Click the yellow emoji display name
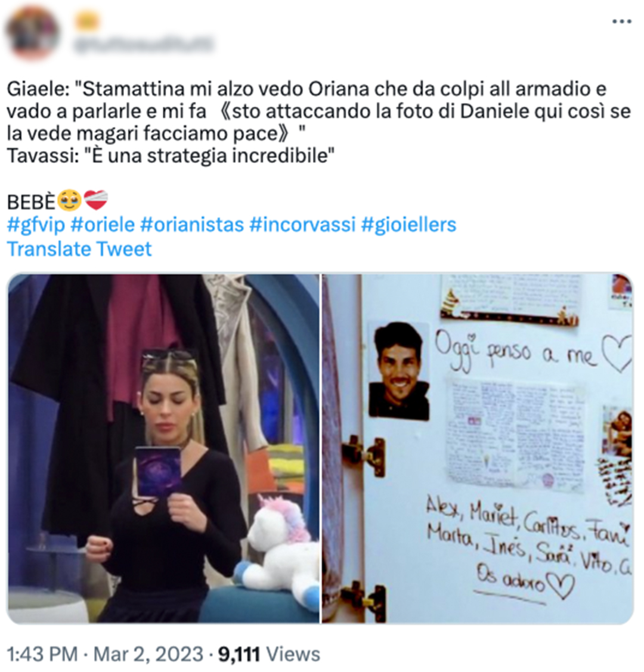The image size is (644, 672). pos(88,21)
